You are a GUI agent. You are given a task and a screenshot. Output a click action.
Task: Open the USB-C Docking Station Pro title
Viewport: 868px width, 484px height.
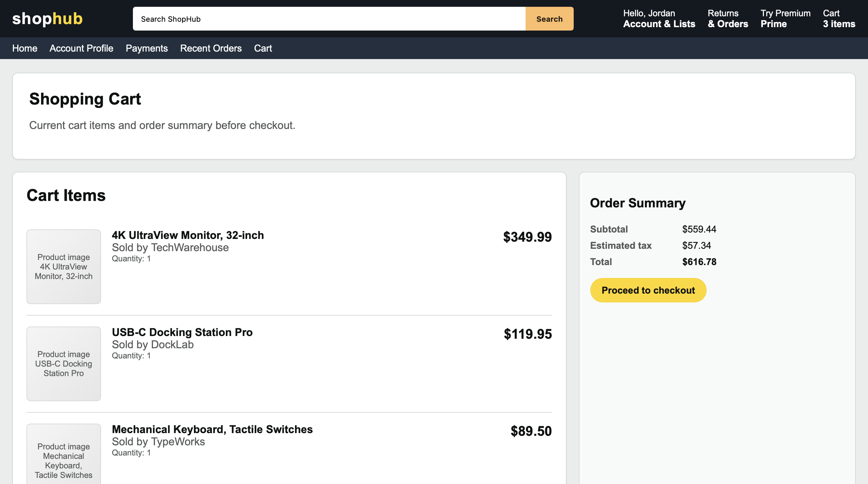pos(182,332)
